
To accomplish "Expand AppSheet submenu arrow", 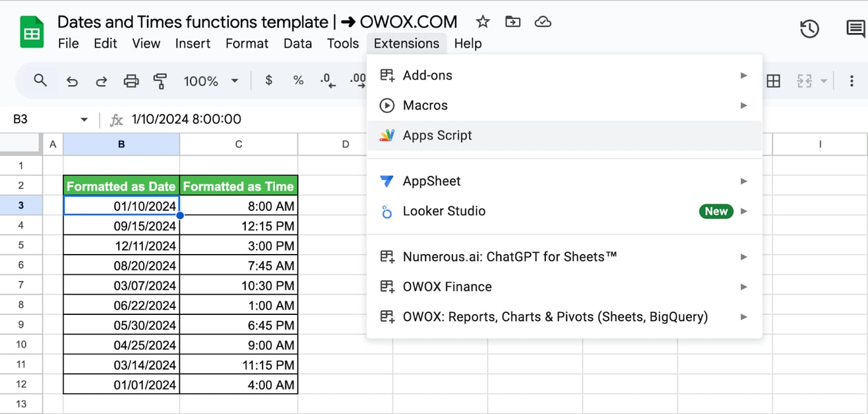I will pyautogui.click(x=743, y=181).
